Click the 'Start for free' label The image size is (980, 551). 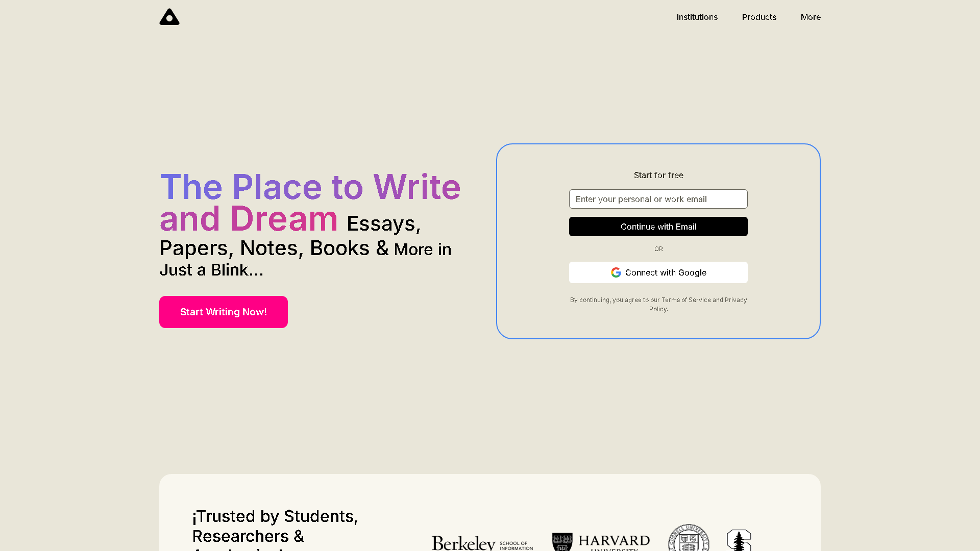(x=658, y=175)
